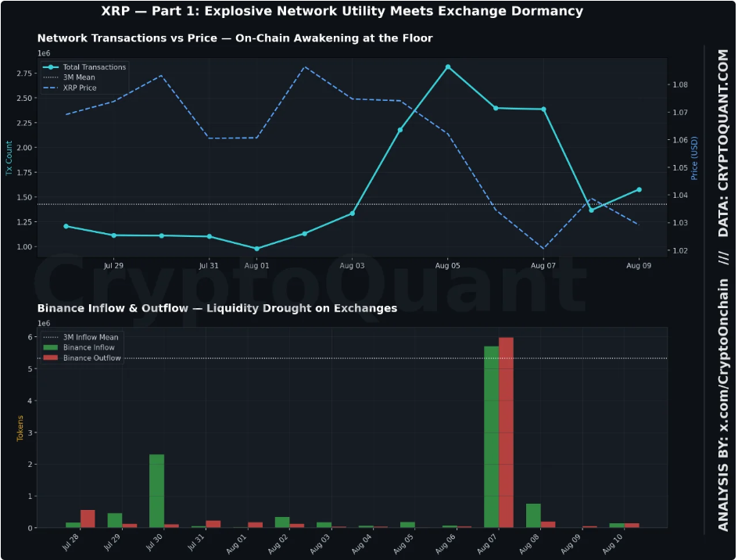Click the lowest cyan data point at Aug 01

coord(257,249)
